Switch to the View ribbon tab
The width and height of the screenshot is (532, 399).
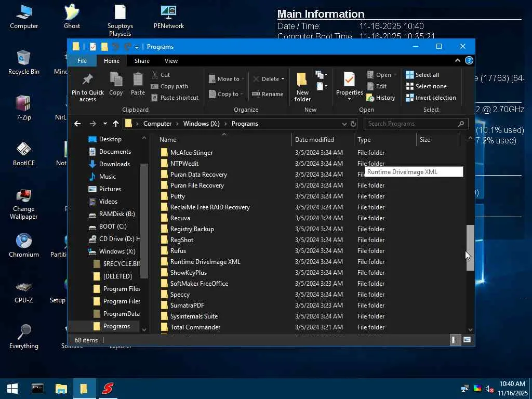tap(171, 61)
